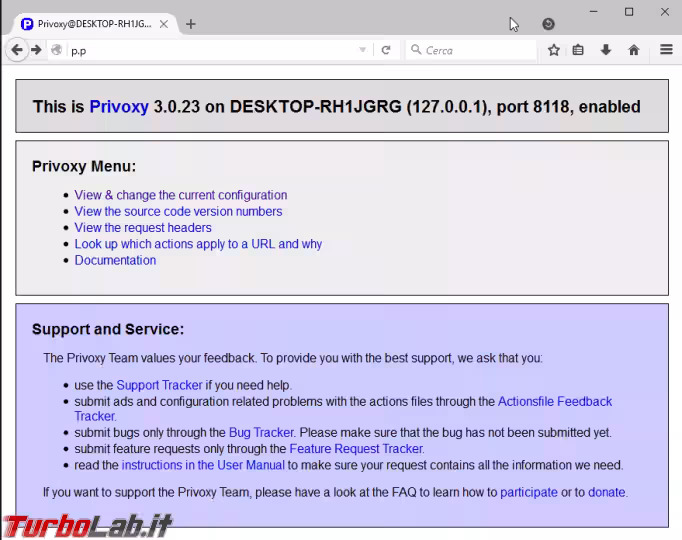Open instructions in the User Manual link

pos(203,465)
